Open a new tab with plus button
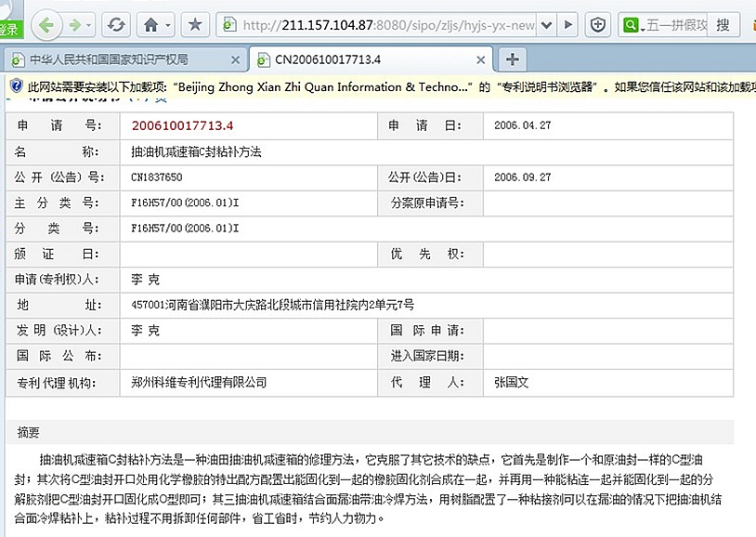The height and width of the screenshot is (537, 756). click(511, 59)
